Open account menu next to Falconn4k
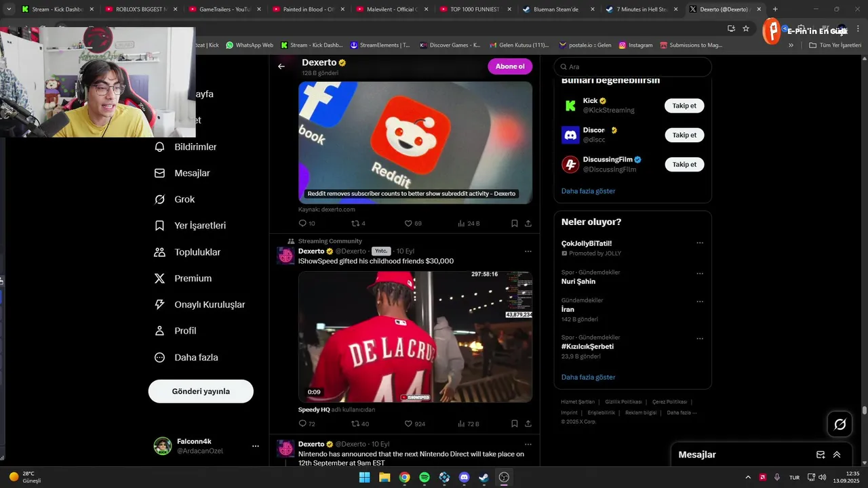This screenshot has height=488, width=868. [256, 446]
